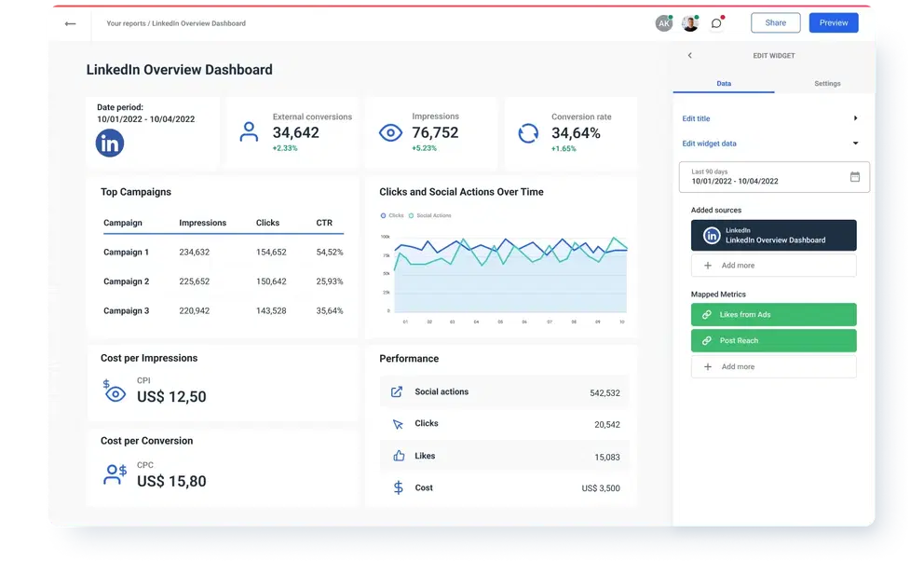
Task: Select the Impressions eye icon
Action: coord(389,132)
